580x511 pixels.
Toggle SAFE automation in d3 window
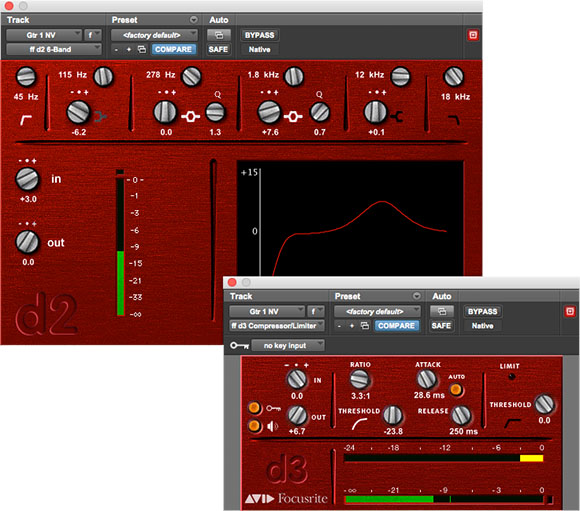pos(441,326)
